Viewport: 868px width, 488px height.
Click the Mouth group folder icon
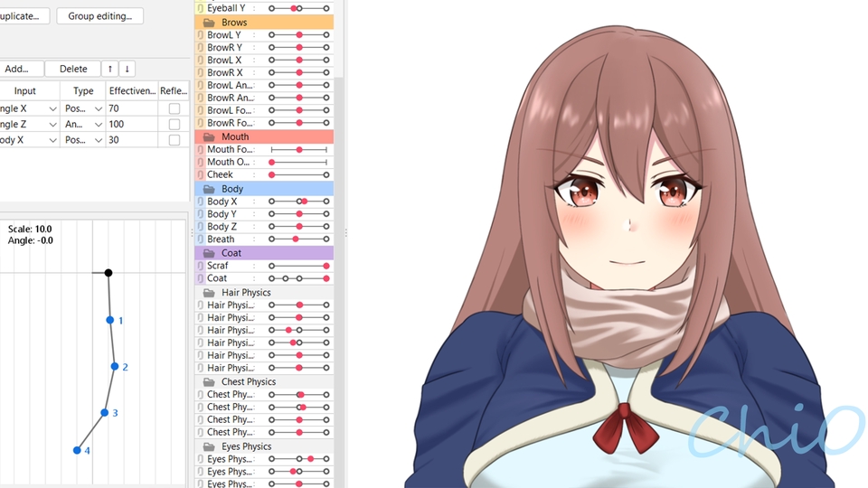[209, 136]
